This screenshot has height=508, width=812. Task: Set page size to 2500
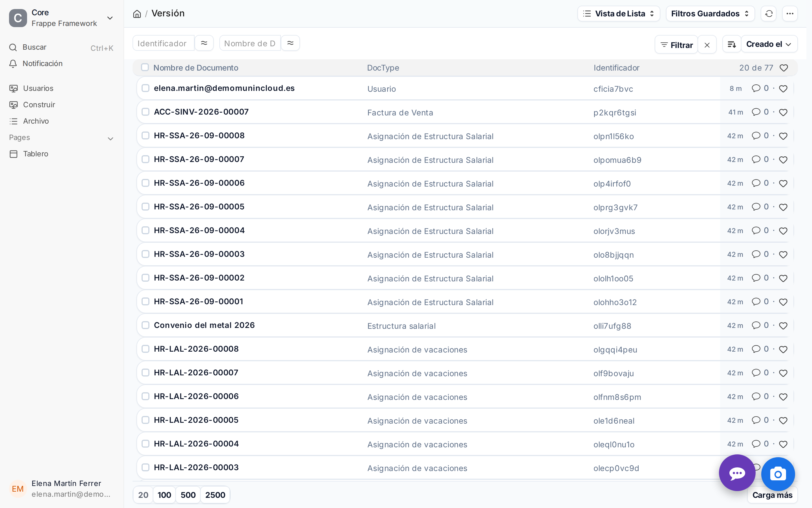[x=215, y=495]
